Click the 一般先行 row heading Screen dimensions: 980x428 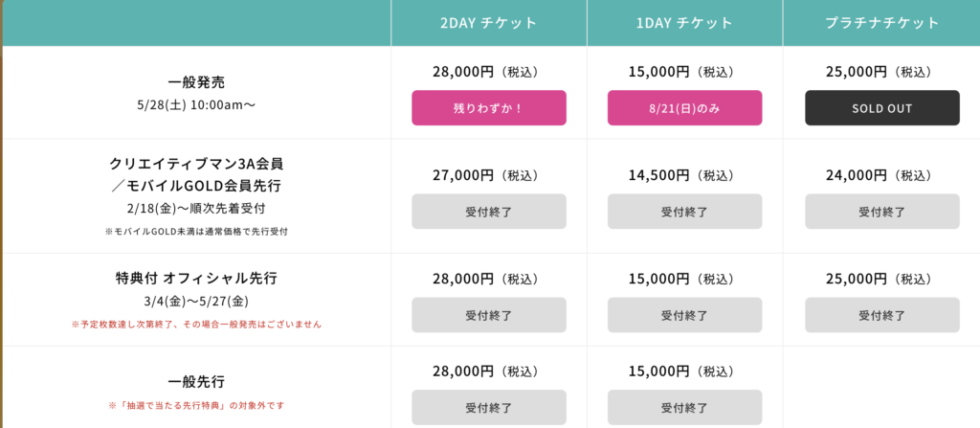[x=196, y=381]
